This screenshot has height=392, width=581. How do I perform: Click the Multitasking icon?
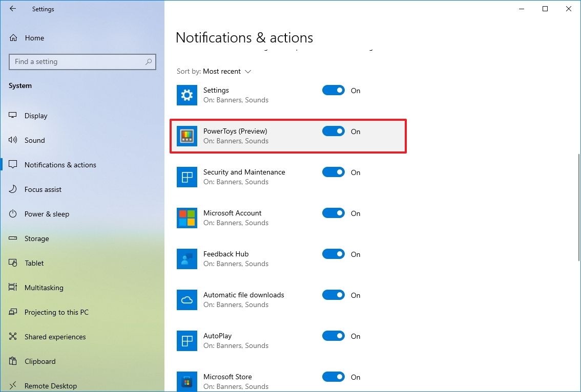tap(13, 287)
